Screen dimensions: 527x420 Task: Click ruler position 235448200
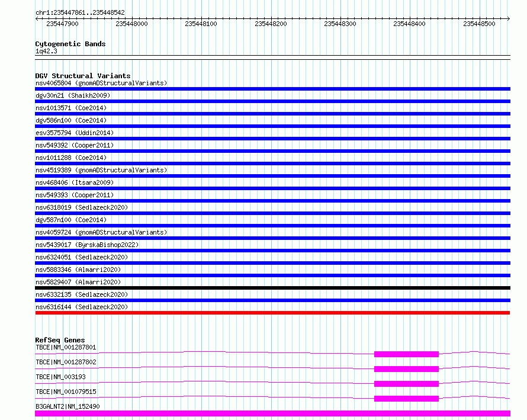pyautogui.click(x=271, y=24)
